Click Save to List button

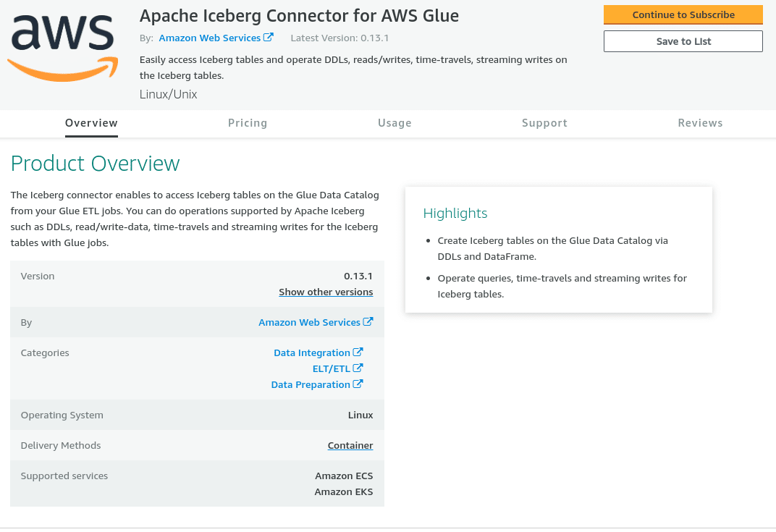683,41
